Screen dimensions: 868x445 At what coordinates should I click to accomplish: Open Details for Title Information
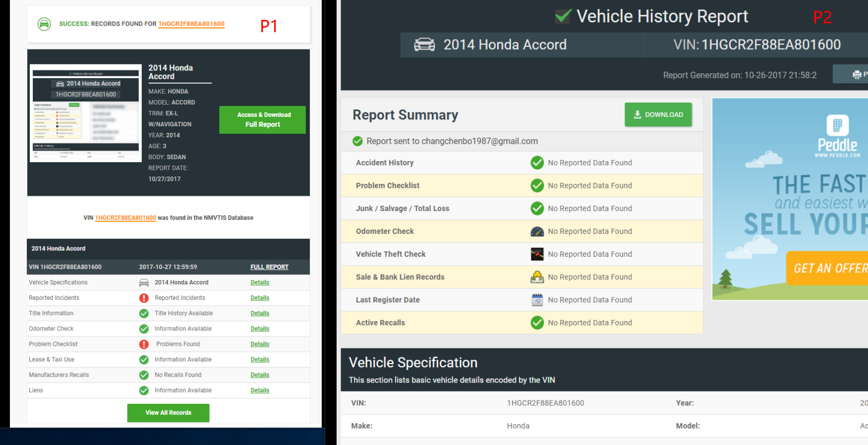[260, 313]
